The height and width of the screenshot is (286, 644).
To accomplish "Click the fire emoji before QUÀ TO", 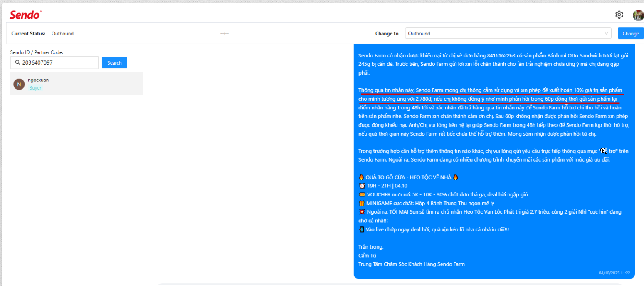I will click(361, 177).
